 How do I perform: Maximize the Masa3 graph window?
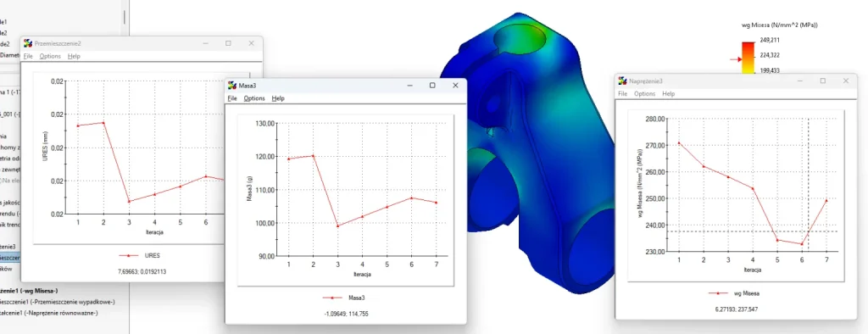tap(432, 86)
